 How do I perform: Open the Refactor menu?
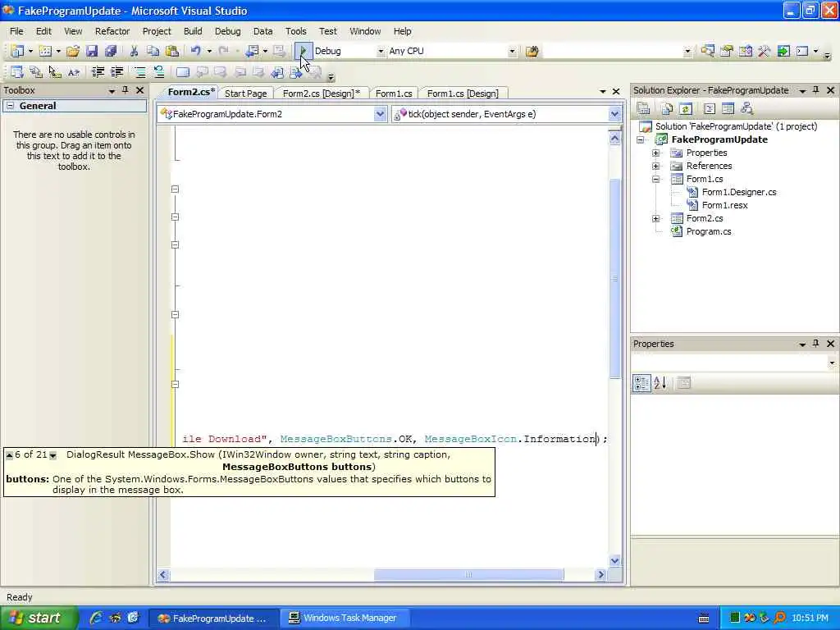pos(112,31)
